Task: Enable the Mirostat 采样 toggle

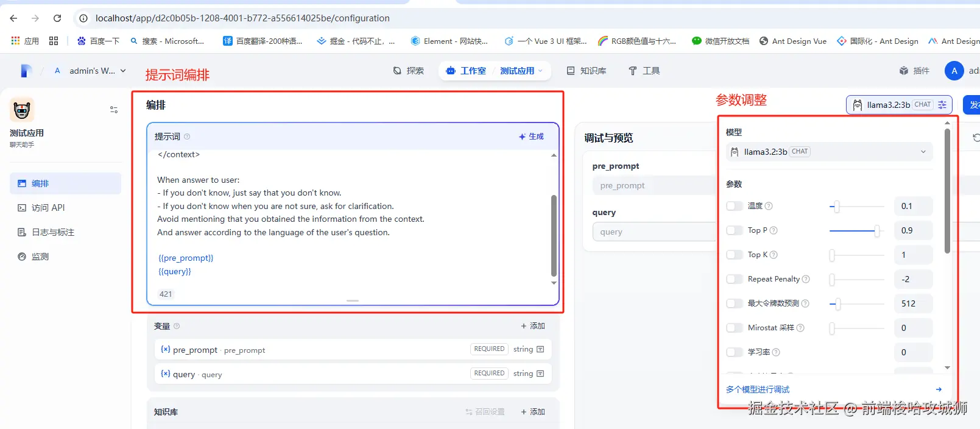Action: coord(735,328)
